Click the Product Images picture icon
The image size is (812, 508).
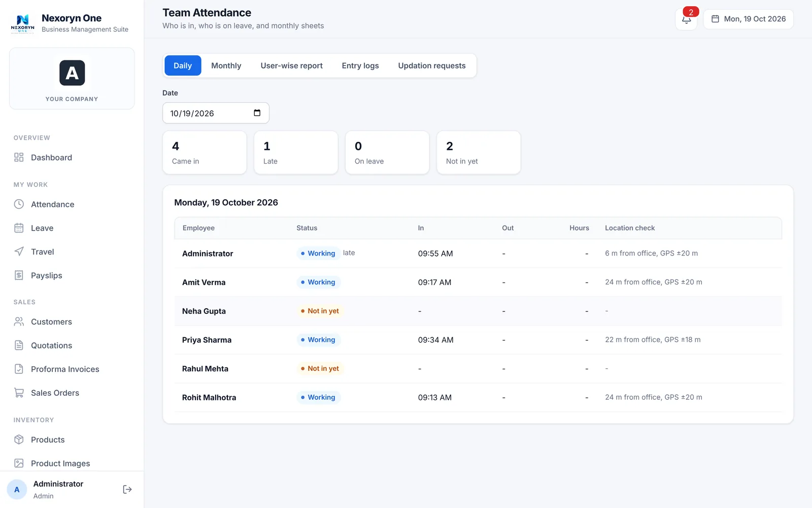pos(19,463)
